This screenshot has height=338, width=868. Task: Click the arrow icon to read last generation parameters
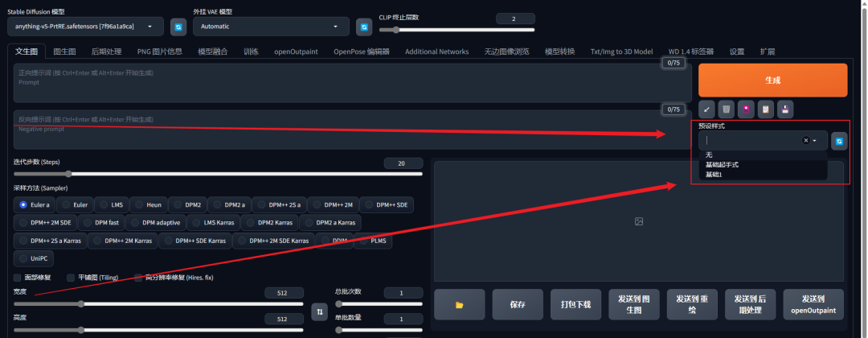707,109
